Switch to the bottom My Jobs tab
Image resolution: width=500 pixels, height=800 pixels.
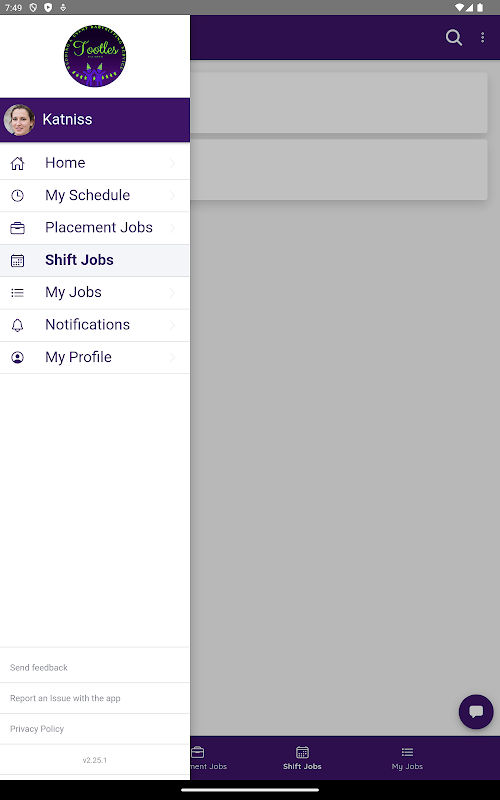click(x=407, y=758)
